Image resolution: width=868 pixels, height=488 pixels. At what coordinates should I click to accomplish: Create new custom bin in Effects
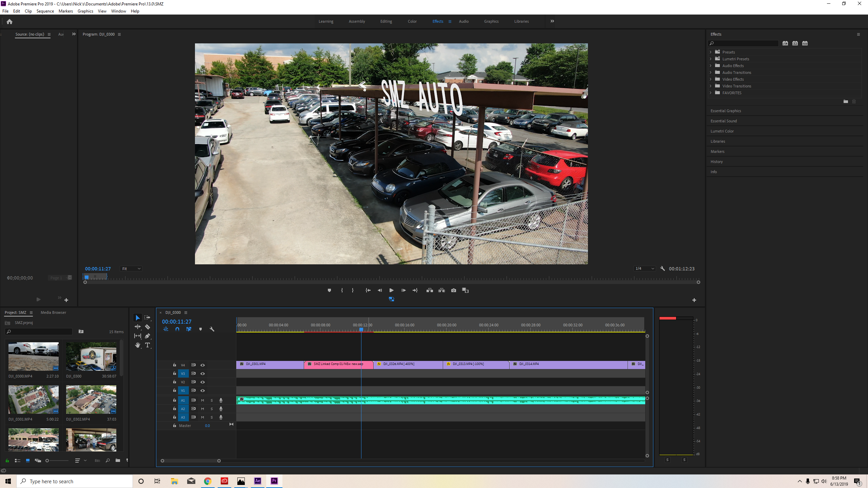tap(846, 101)
